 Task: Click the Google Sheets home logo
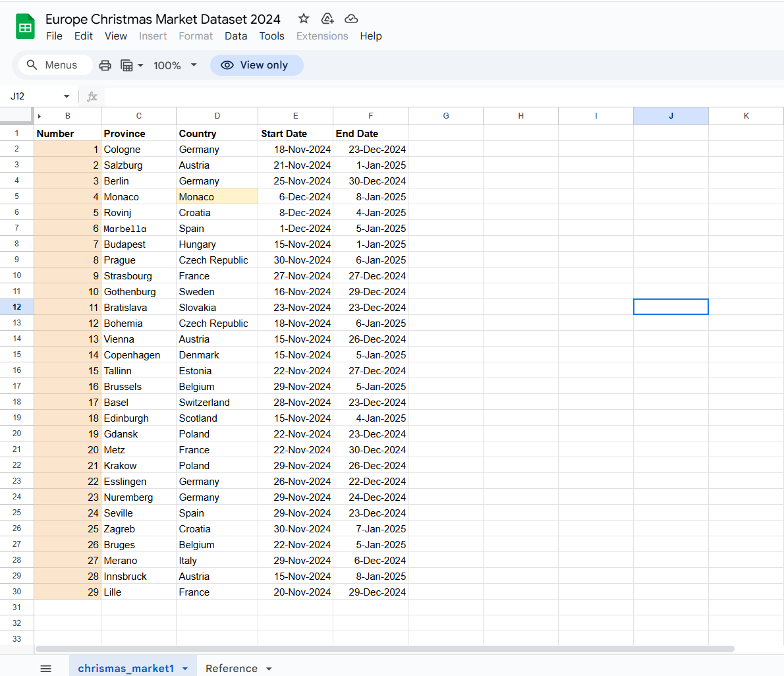[x=25, y=27]
